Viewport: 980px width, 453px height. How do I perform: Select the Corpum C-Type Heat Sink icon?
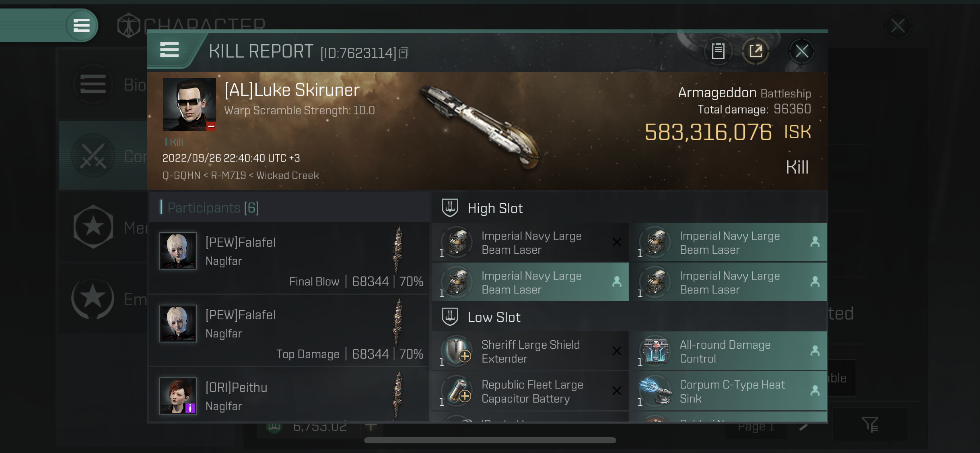coord(656,391)
